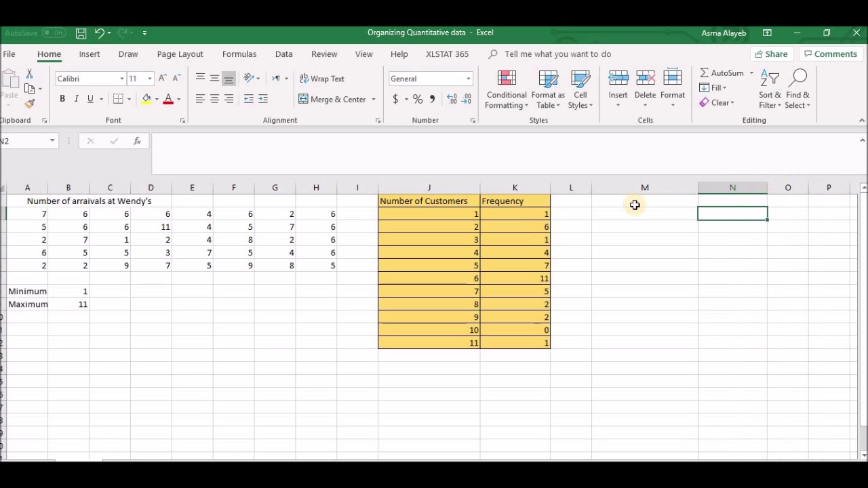Switch to the Data tab
868x488 pixels.
[284, 54]
